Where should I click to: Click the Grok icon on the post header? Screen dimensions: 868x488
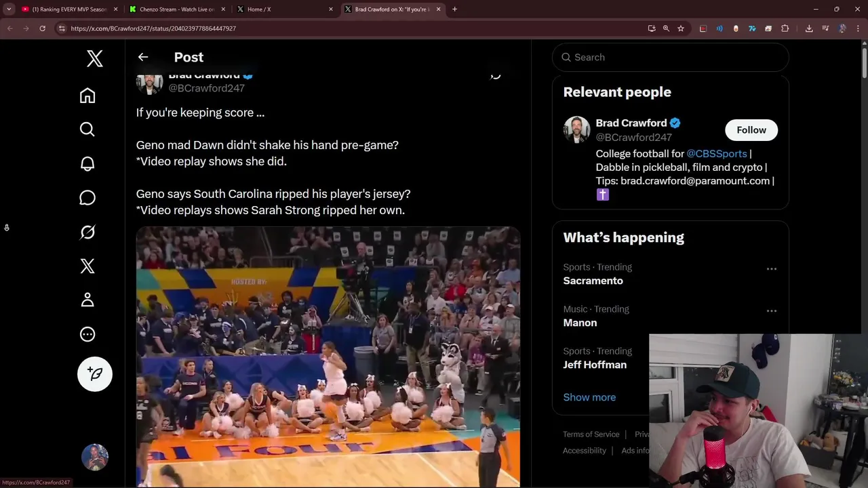(x=496, y=75)
